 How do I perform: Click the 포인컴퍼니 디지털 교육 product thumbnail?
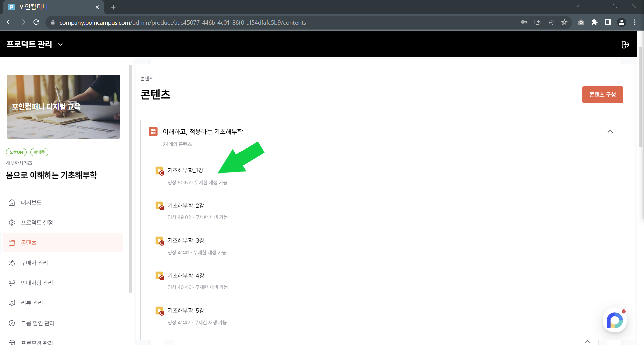[x=63, y=107]
